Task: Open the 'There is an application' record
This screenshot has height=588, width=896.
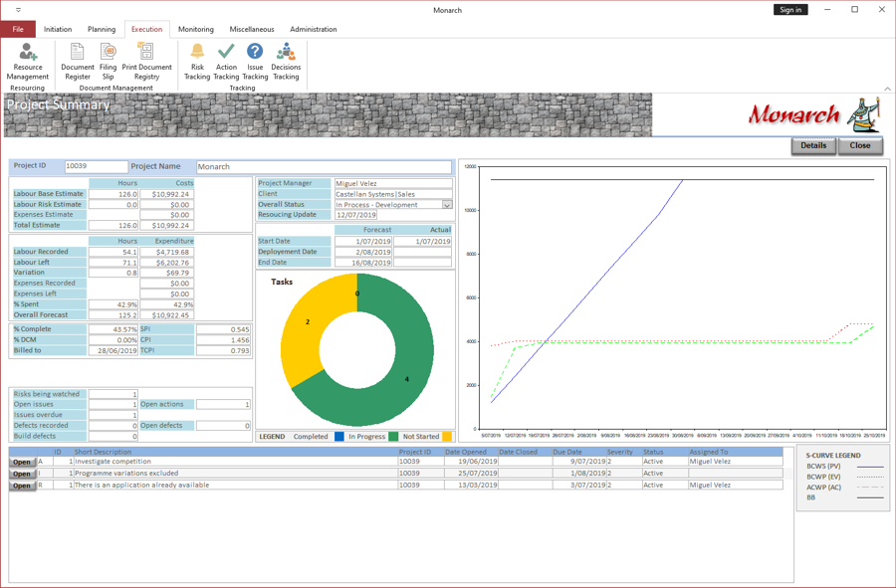Action: click(22, 486)
